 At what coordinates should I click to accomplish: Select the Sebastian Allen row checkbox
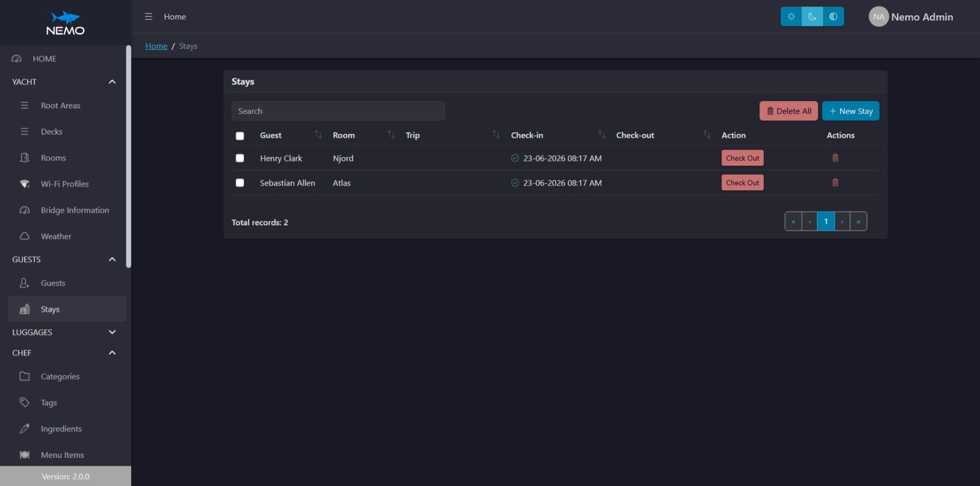tap(240, 183)
